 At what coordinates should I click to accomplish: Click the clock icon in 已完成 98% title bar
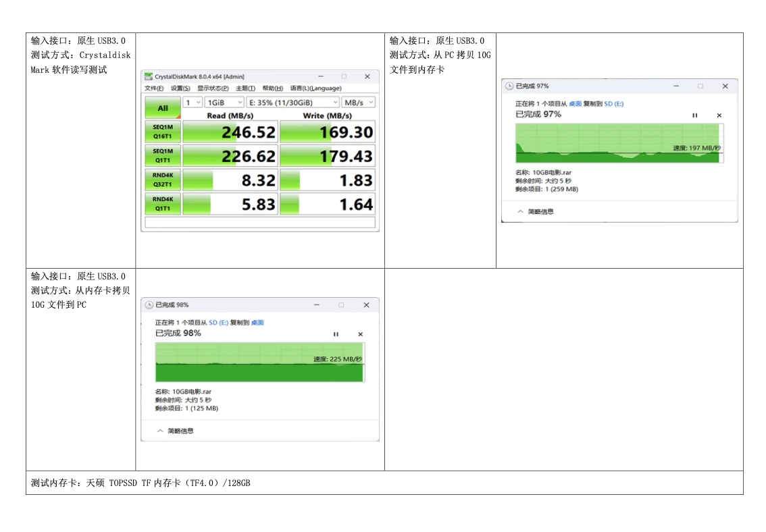point(149,304)
